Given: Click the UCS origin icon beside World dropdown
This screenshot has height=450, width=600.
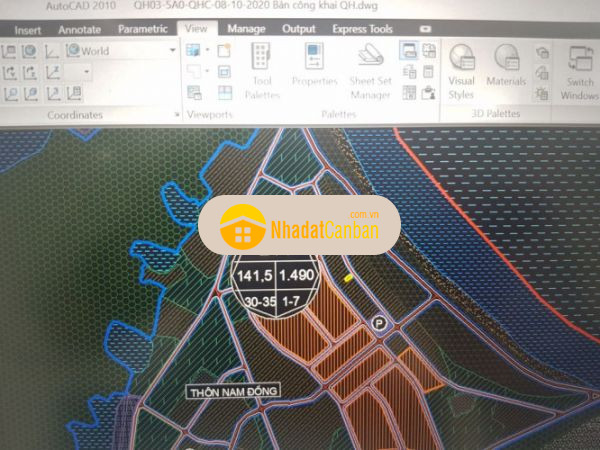Looking at the screenshot, I should pyautogui.click(x=52, y=50).
